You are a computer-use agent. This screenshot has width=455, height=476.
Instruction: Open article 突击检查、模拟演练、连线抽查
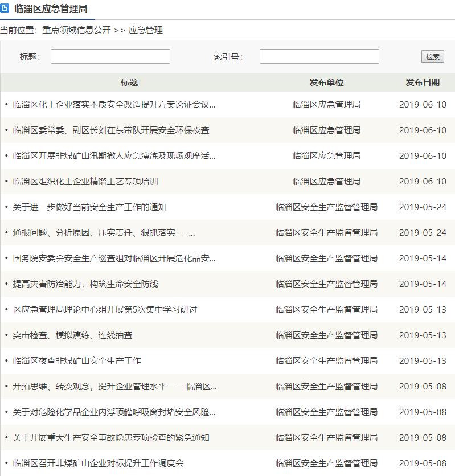pos(73,335)
